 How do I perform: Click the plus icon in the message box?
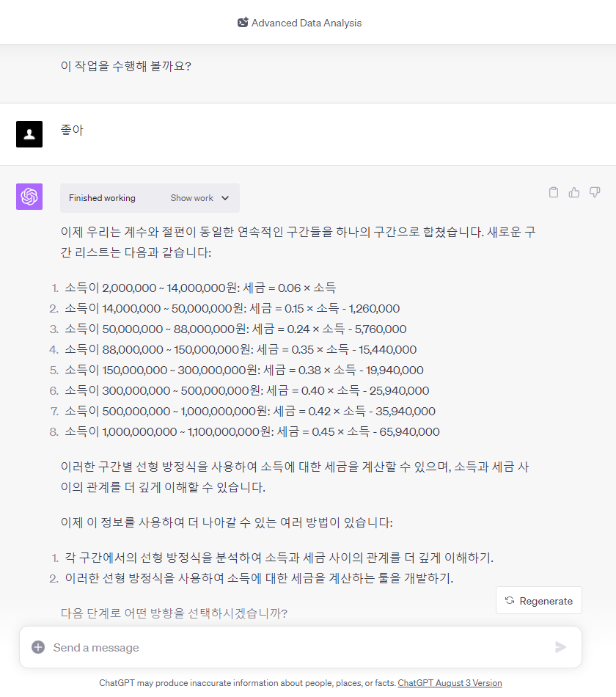click(38, 647)
